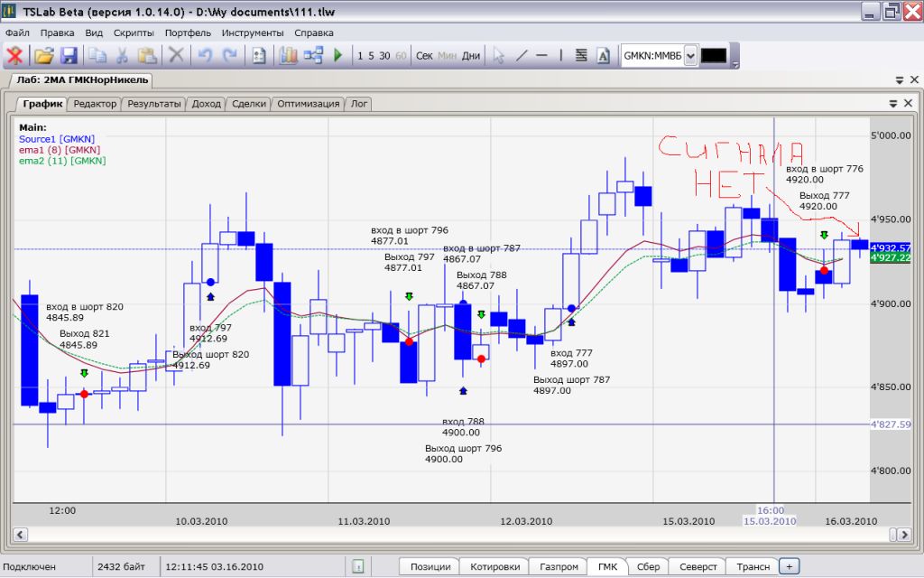The height and width of the screenshot is (578, 924).
Task: Click the Paste clipboard icon
Action: 147,56
